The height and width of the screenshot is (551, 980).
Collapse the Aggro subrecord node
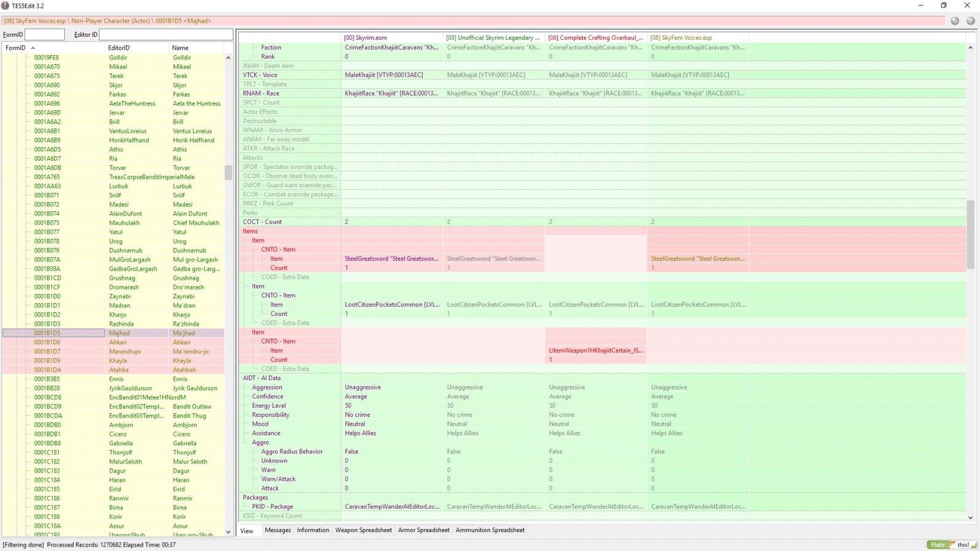pos(260,443)
